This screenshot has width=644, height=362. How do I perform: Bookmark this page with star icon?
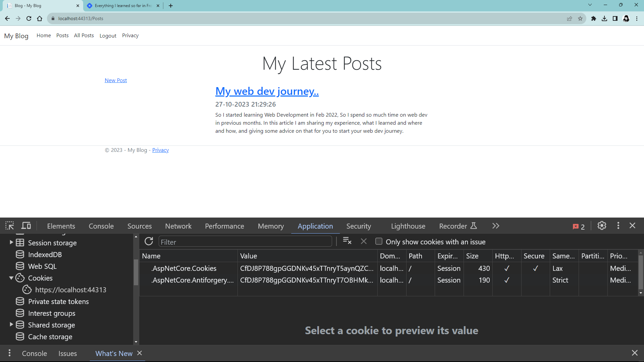pos(580,19)
